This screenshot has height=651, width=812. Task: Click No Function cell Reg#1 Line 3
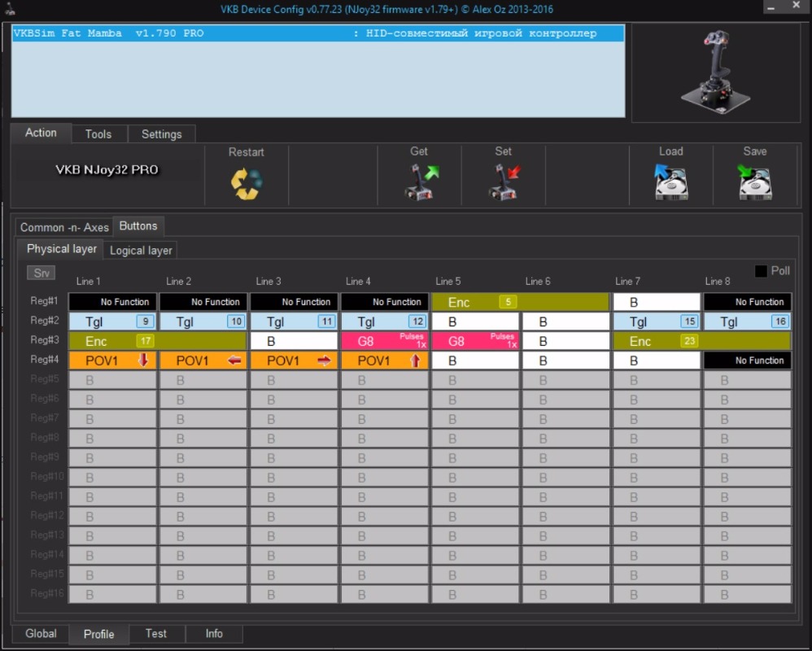pos(295,302)
